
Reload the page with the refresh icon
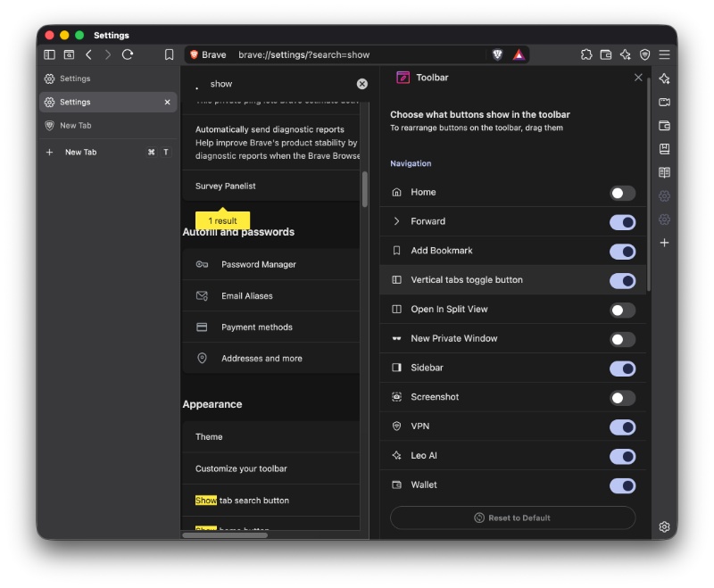[128, 54]
